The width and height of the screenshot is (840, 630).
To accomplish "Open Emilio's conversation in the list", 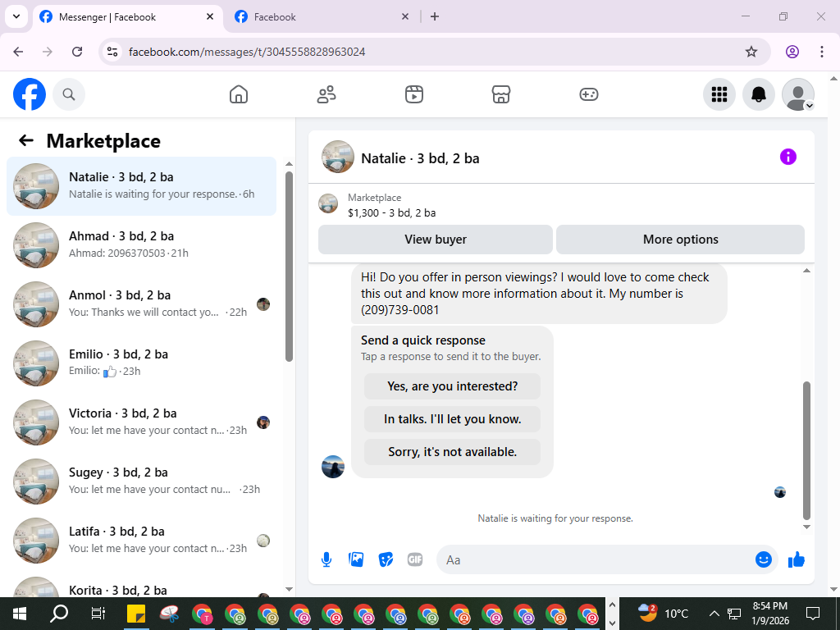I will coord(141,363).
